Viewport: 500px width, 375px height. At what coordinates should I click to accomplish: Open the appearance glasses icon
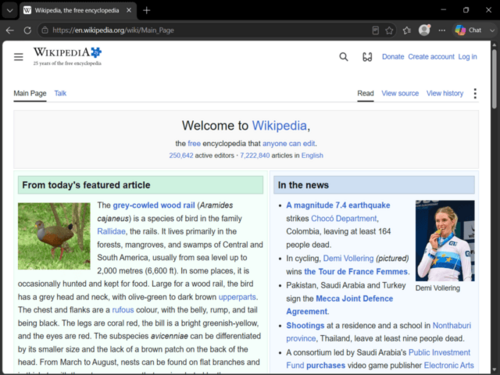pyautogui.click(x=367, y=57)
